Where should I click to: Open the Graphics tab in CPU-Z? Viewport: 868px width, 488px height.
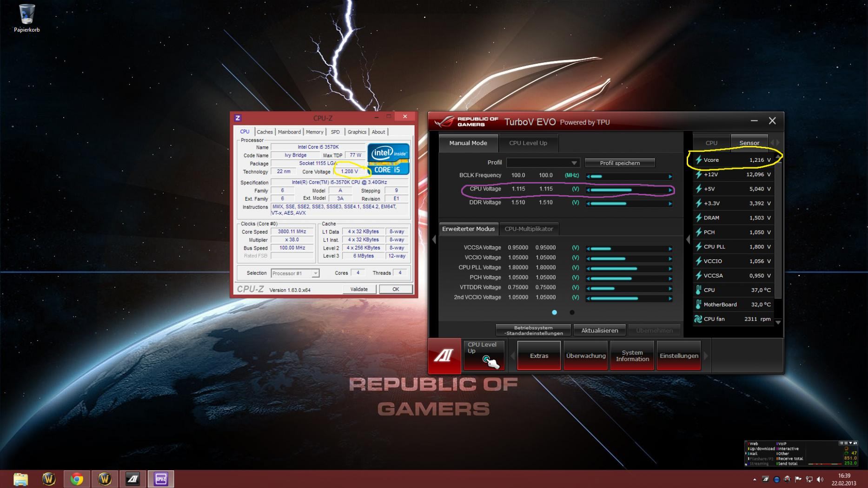coord(357,132)
